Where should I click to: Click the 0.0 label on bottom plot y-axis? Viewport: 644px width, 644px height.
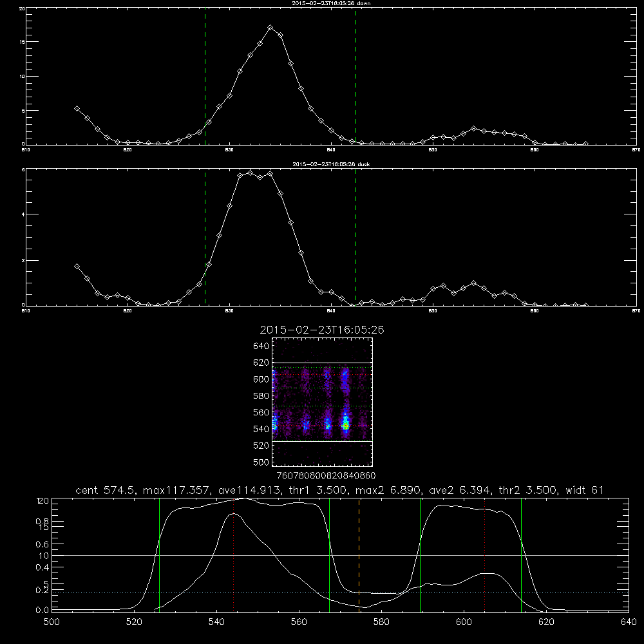[42, 611]
